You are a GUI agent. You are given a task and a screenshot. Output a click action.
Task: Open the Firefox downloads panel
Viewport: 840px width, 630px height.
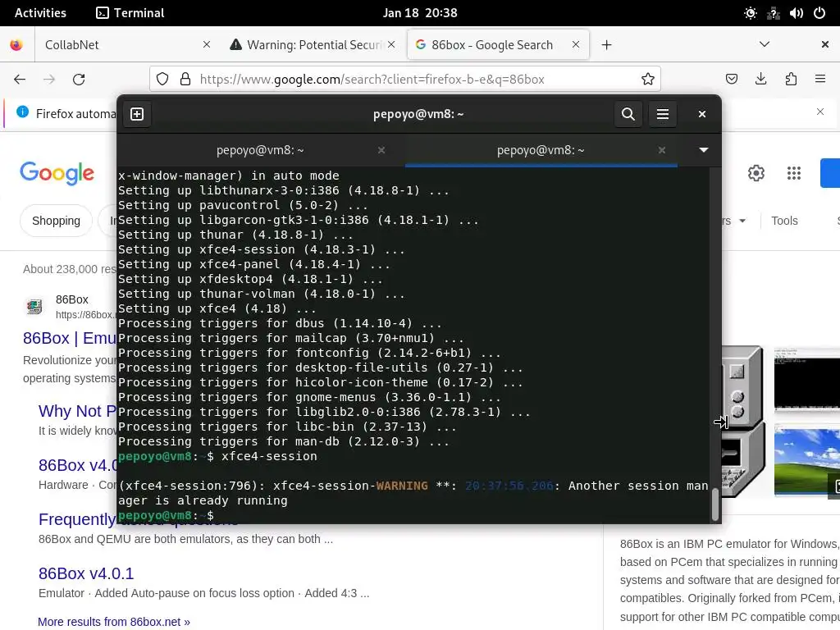(760, 80)
